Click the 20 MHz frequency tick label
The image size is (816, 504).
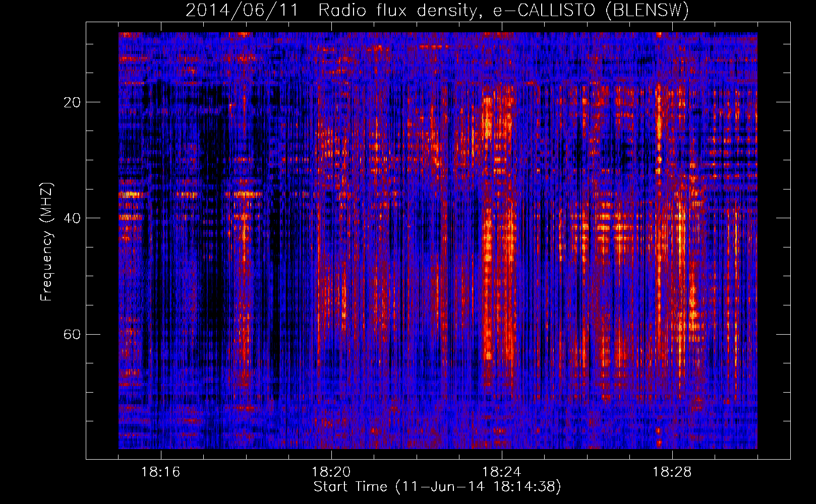[x=72, y=102]
